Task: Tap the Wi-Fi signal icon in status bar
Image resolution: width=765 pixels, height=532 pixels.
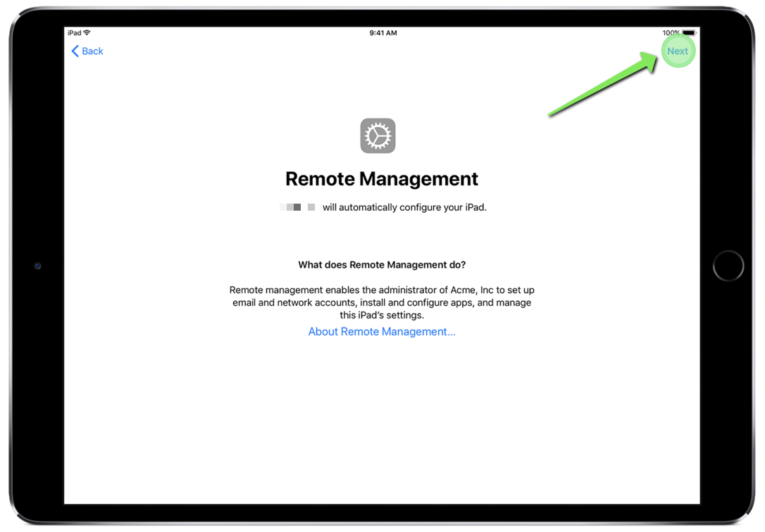Action: 87,33
